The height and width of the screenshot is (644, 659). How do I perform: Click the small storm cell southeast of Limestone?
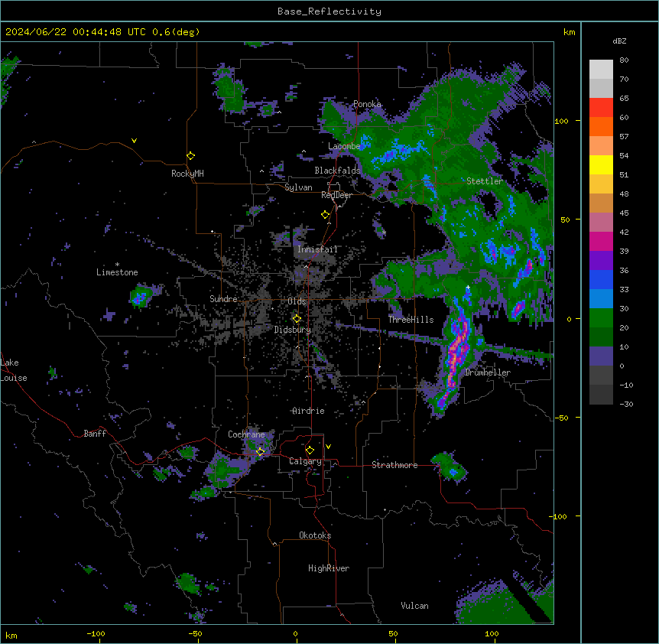tap(141, 297)
